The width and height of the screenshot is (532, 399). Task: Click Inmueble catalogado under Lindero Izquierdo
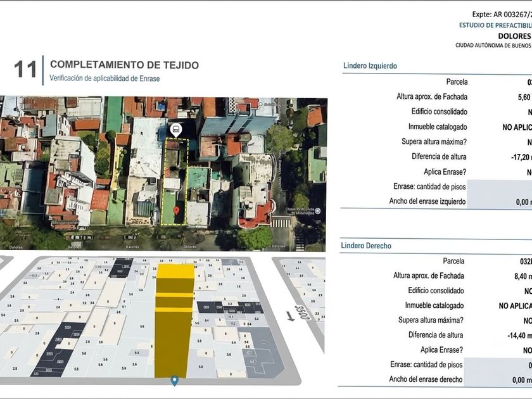click(x=438, y=127)
